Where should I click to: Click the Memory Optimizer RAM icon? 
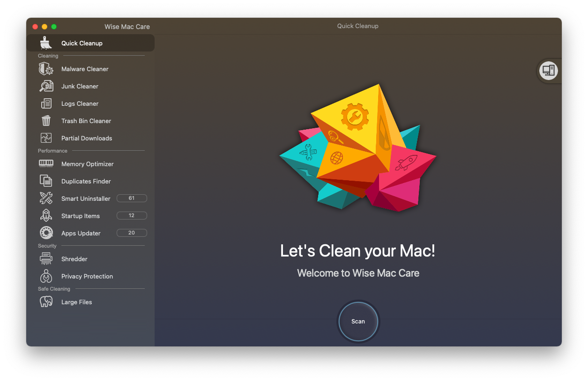[x=46, y=163]
